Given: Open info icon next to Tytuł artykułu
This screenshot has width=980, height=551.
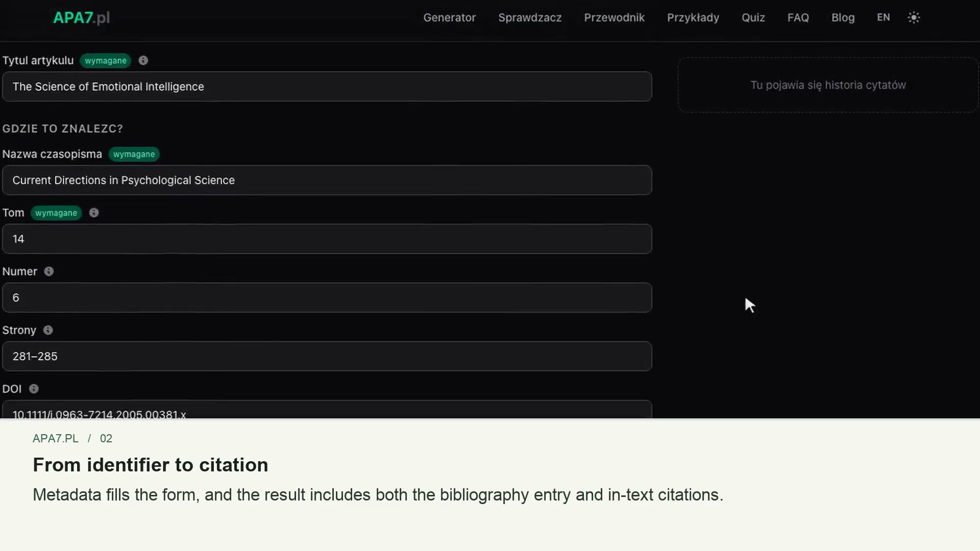Looking at the screenshot, I should (143, 60).
